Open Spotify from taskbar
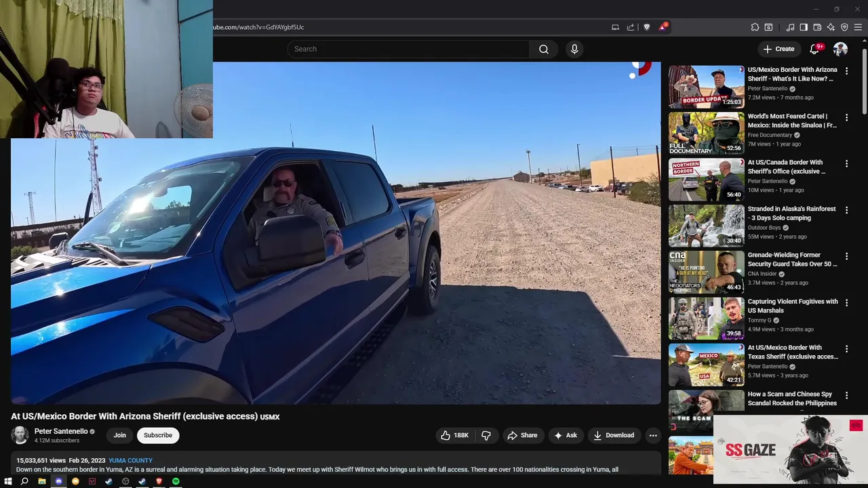Screen dimensions: 868x488 point(176,481)
